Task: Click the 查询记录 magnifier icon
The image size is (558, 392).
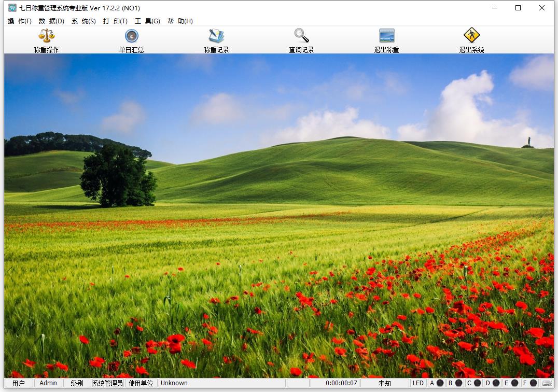Action: click(301, 36)
